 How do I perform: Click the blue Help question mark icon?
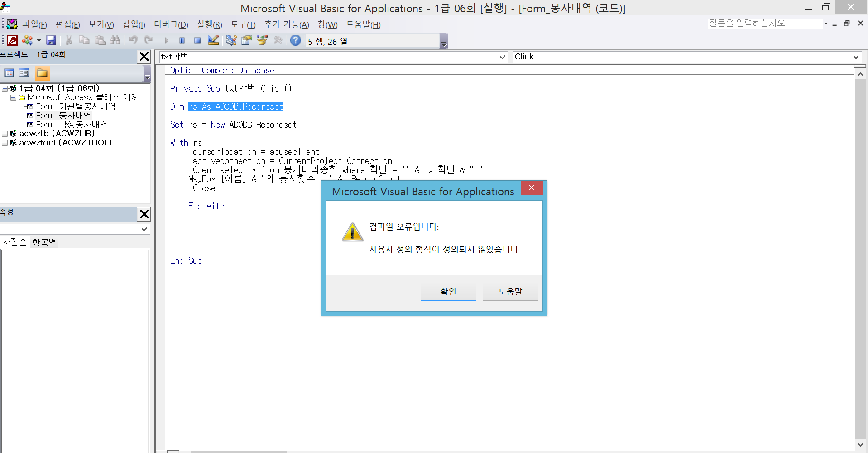click(x=296, y=41)
